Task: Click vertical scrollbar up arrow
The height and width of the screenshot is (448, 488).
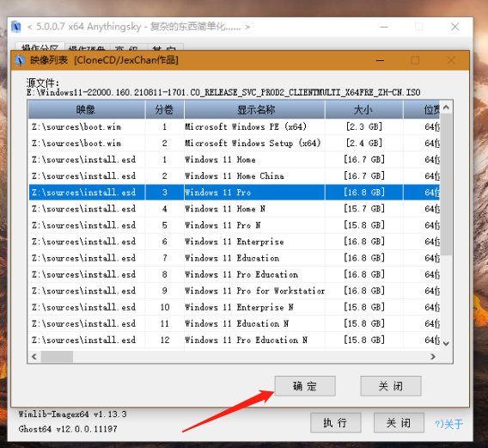Action: (x=446, y=107)
